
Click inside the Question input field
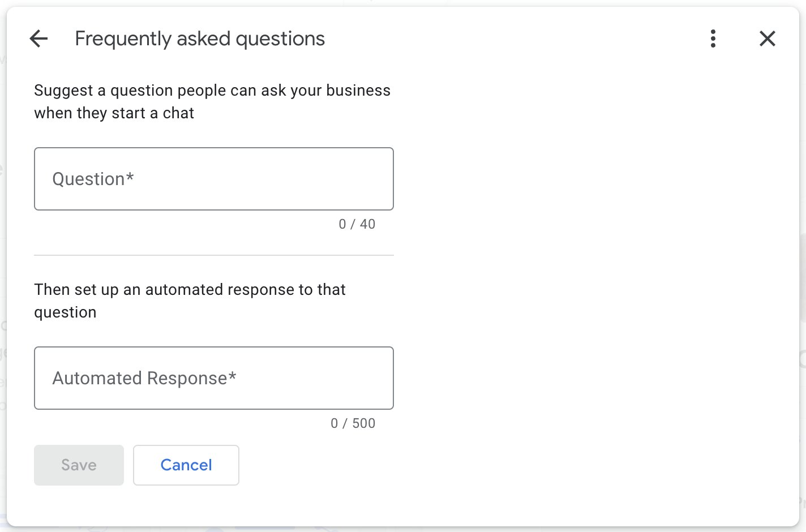(x=213, y=179)
